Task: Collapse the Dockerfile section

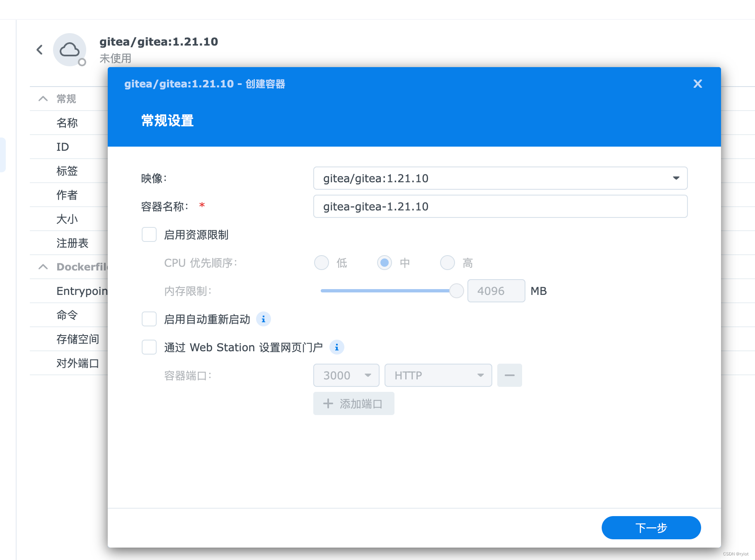Action: tap(43, 267)
